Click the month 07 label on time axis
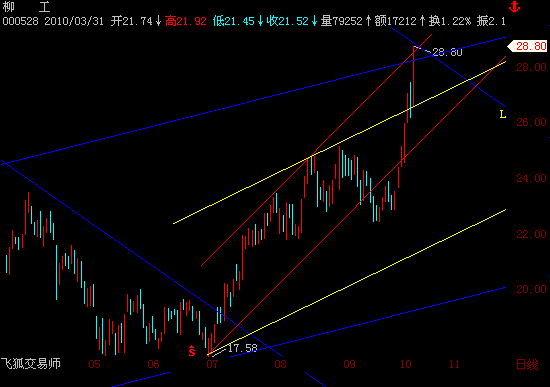This screenshot has width=550, height=387. 212,365
